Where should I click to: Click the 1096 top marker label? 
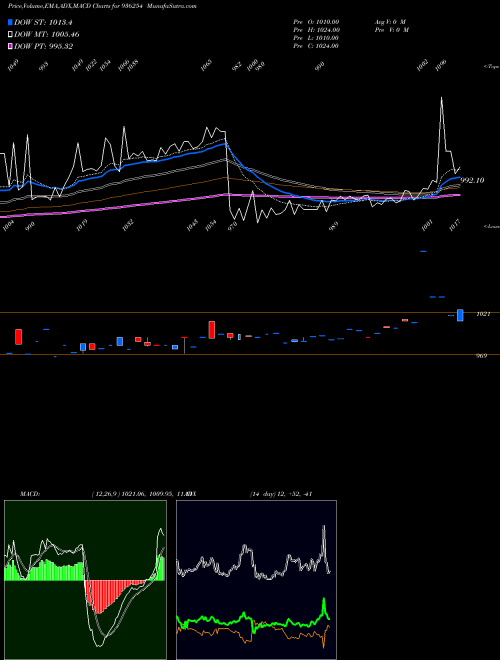(x=441, y=65)
